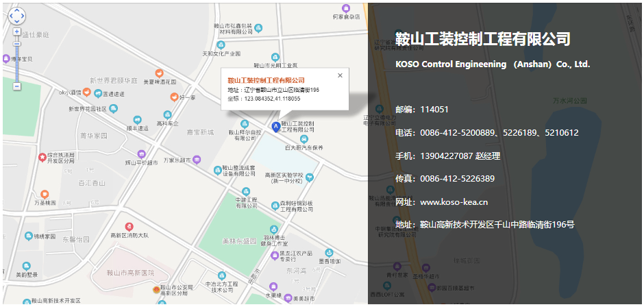Image resolution: width=644 pixels, height=307 pixels.
Task: Click the 万基桃园 orange marker icon
Action: pyautogui.click(x=45, y=194)
